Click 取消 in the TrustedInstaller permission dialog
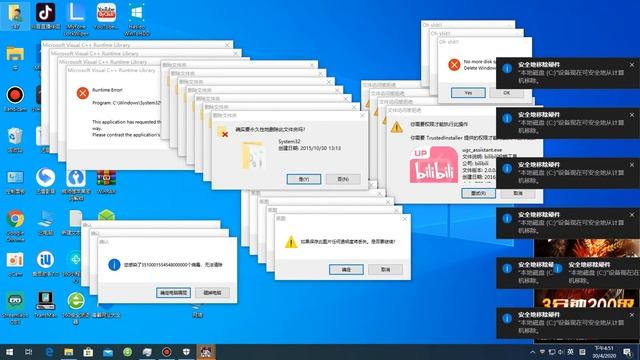Viewport: 640px width, 360px height. 518,193
